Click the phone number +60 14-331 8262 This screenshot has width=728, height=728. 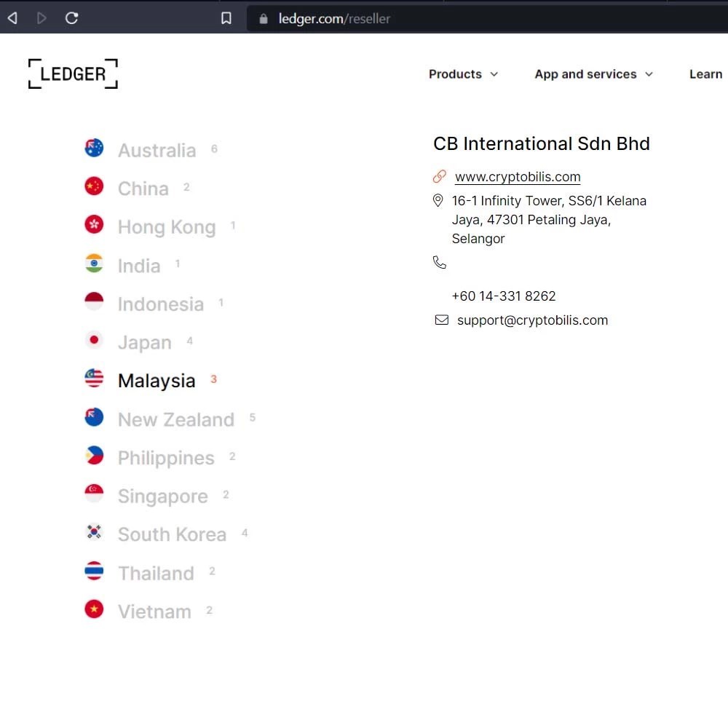pyautogui.click(x=504, y=296)
